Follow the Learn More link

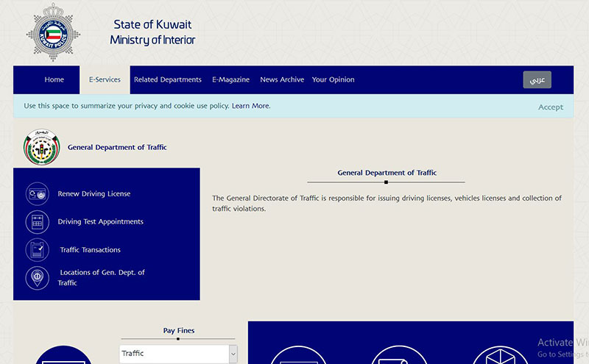251,106
